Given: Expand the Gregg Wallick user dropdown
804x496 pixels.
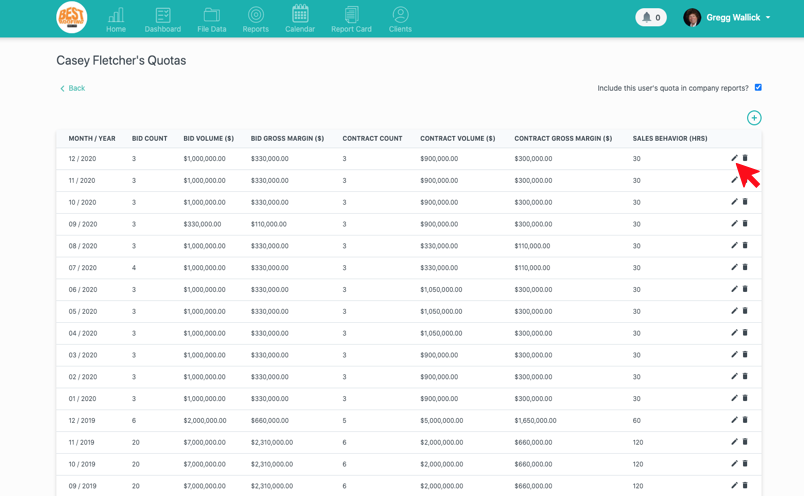Looking at the screenshot, I should (738, 17).
